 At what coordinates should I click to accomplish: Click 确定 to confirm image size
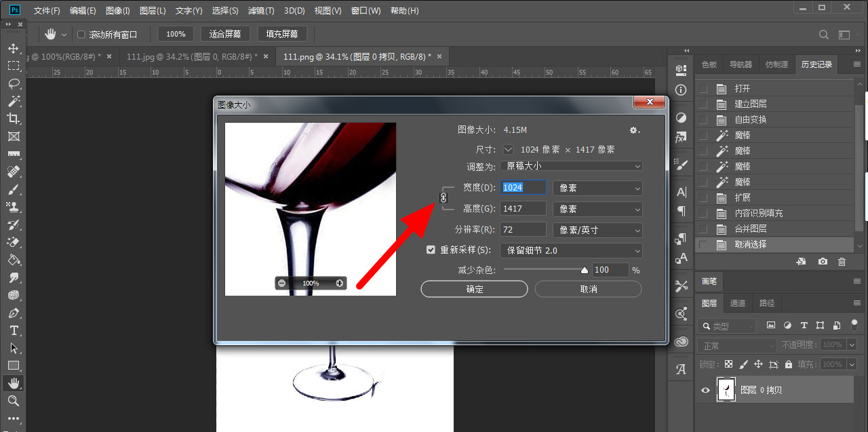pyautogui.click(x=475, y=289)
